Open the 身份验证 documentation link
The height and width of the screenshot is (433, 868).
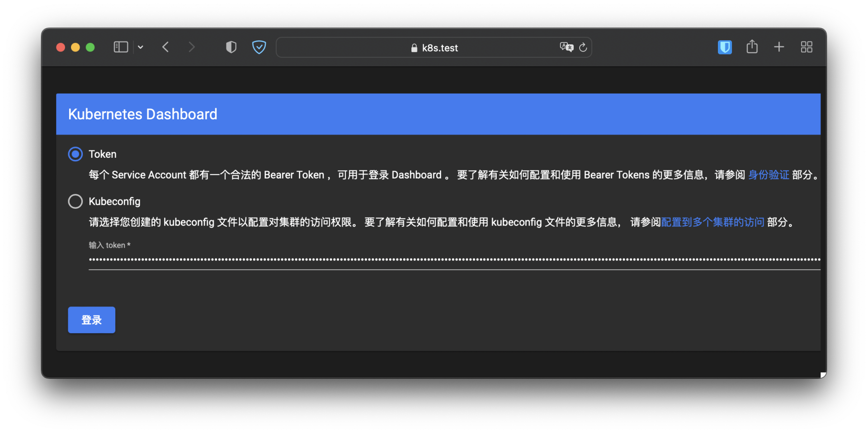point(769,175)
